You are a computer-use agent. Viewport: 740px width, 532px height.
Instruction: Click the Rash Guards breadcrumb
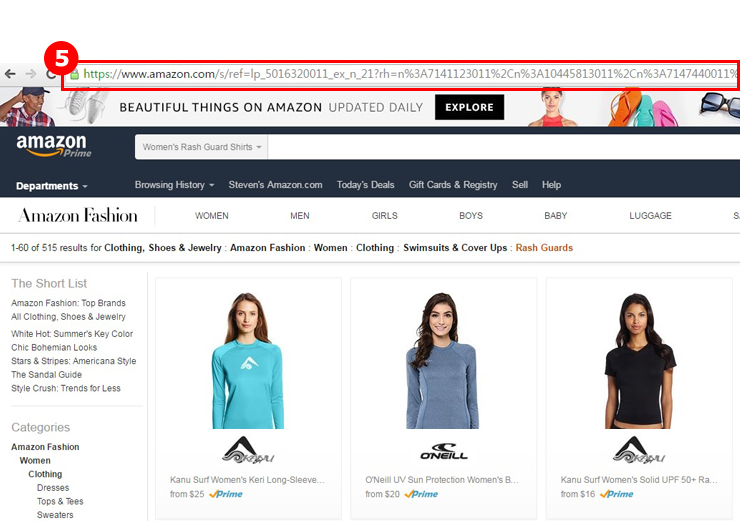pyautogui.click(x=544, y=248)
